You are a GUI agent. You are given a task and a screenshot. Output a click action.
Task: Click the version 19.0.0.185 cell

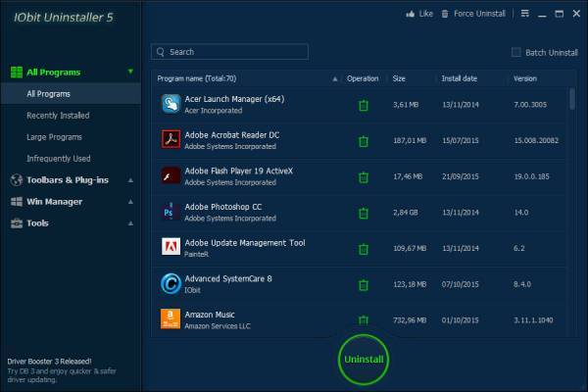click(x=531, y=176)
